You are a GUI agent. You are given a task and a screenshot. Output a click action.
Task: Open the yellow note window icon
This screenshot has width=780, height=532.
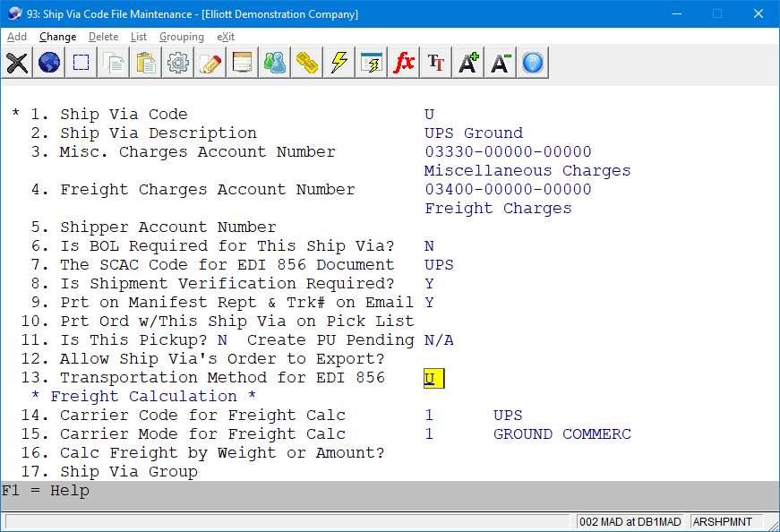coord(243,63)
